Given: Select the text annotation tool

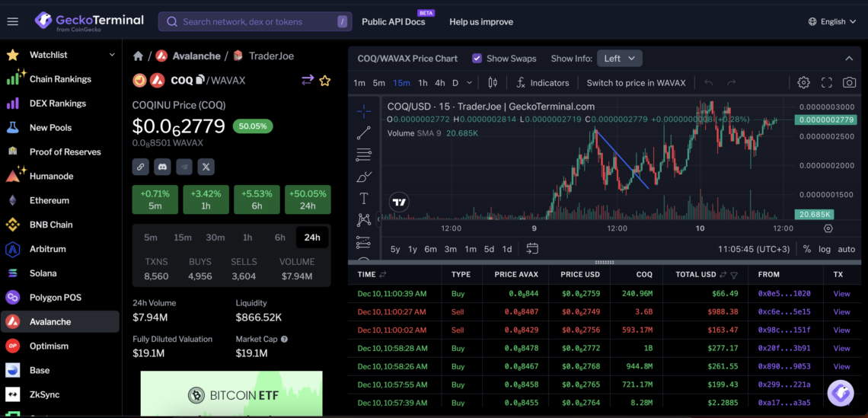Looking at the screenshot, I should pyautogui.click(x=364, y=198).
